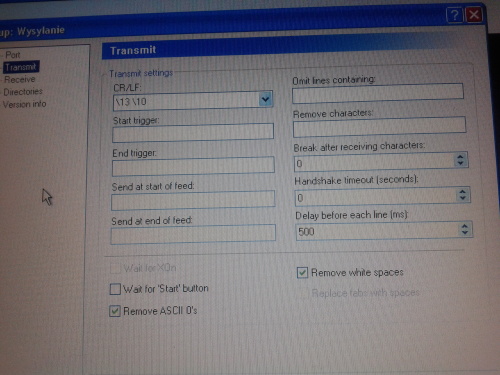Close the setup dialog window
Viewport: 500px width, 375px height.
coord(474,15)
